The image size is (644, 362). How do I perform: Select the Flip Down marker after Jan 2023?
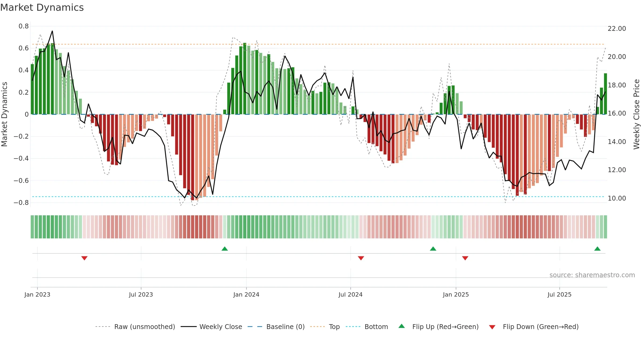(x=84, y=258)
